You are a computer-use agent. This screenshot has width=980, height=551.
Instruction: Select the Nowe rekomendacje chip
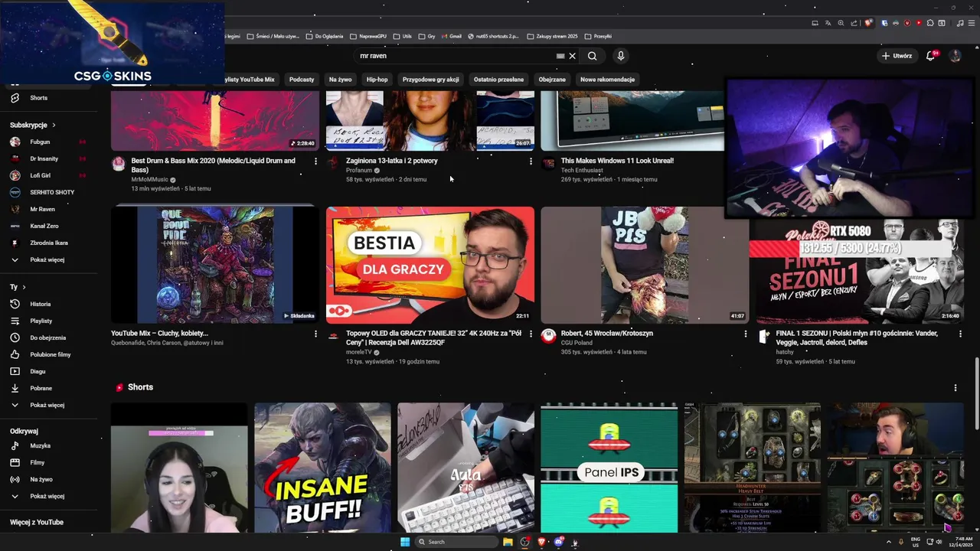608,80
